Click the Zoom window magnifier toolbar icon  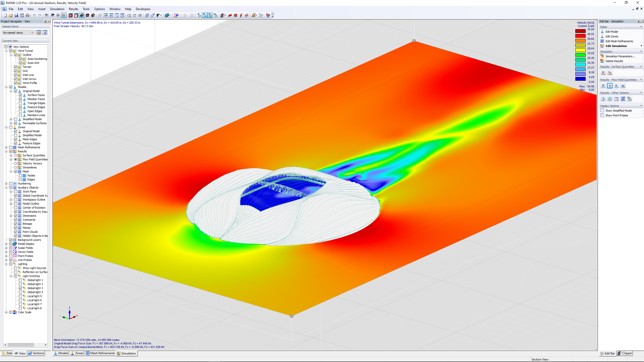click(116, 16)
